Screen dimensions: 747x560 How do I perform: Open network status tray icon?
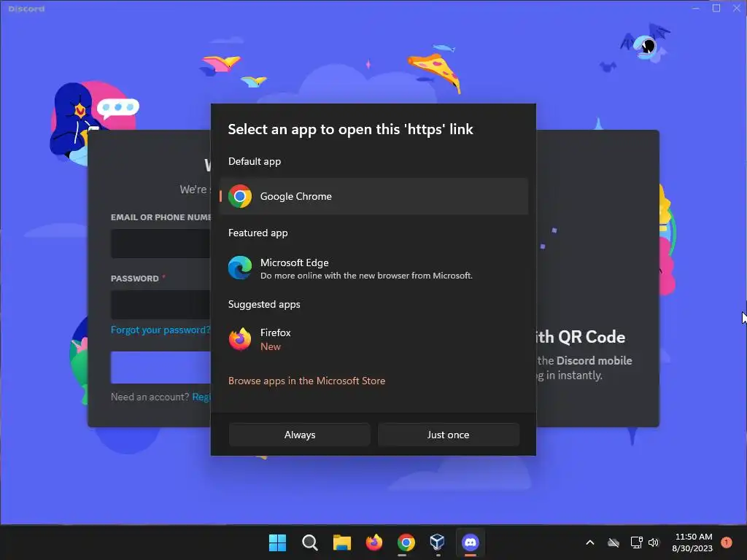click(x=636, y=542)
